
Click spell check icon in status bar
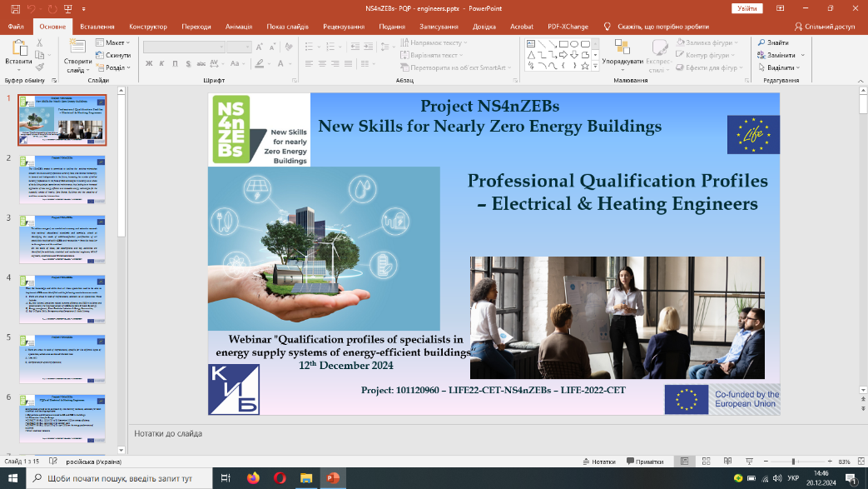point(53,462)
